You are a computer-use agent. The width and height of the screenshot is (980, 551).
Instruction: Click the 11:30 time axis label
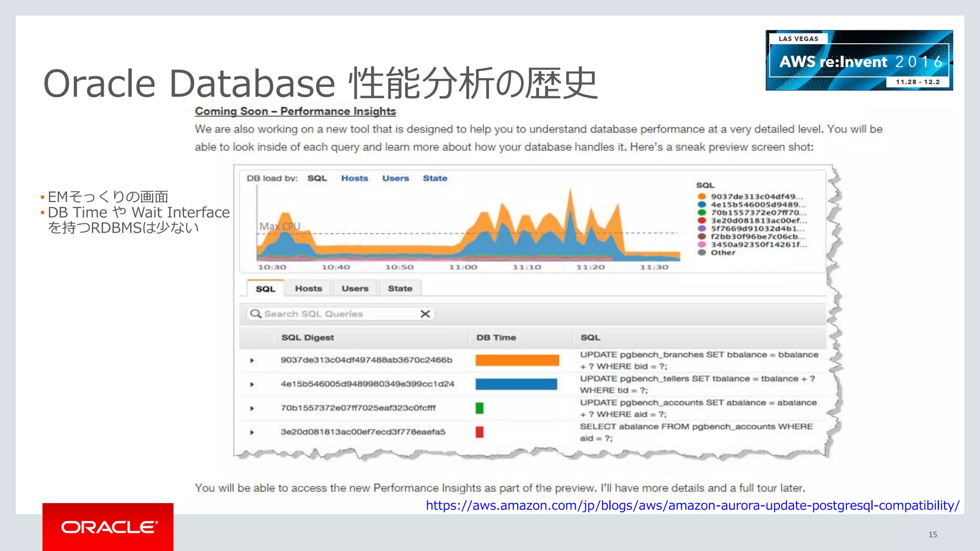tap(654, 267)
